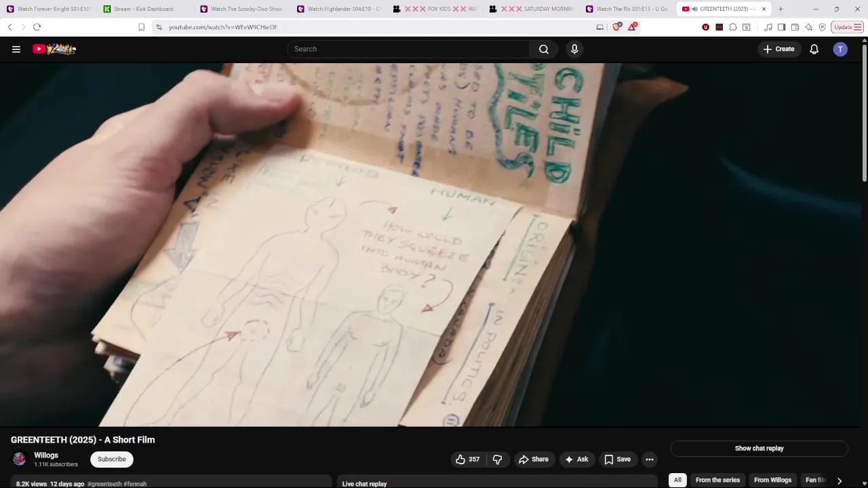Click the video title 'GREENTEETH (2025) - A Short Film'
Screen dimensions: 868x488
(x=83, y=440)
